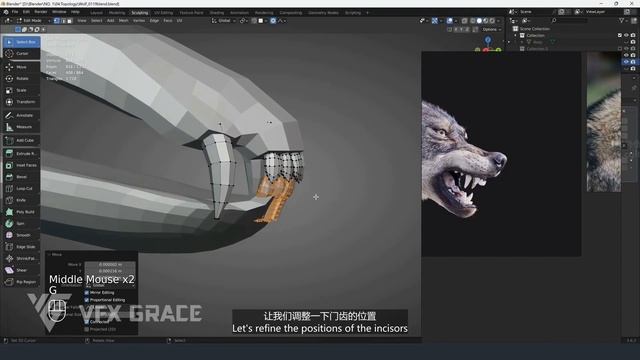Open the viewport Options dropdown

pyautogui.click(x=491, y=29)
